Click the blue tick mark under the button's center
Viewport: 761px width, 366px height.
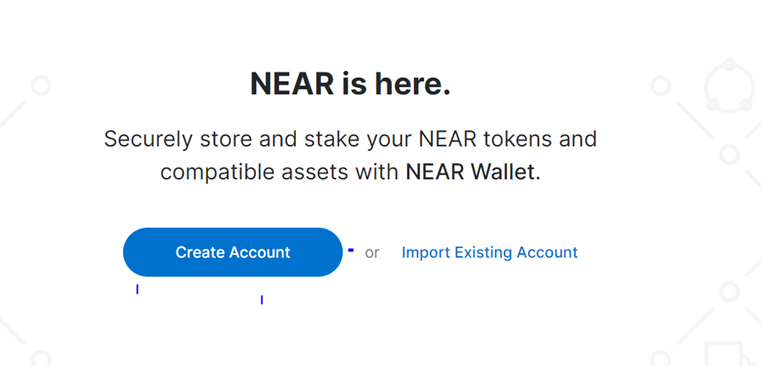coord(262,300)
